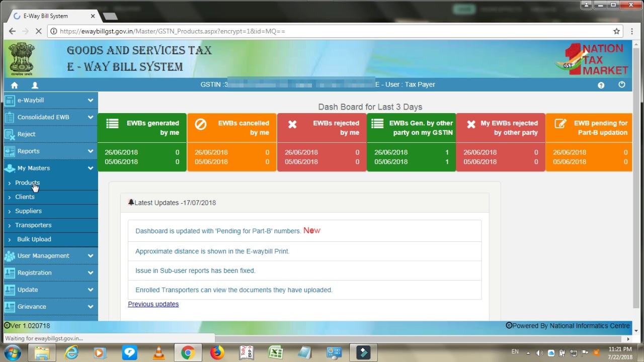This screenshot has width=644, height=362.
Task: Click the 'Dash Board for Last 3 Days' heading
Action: 370,107
